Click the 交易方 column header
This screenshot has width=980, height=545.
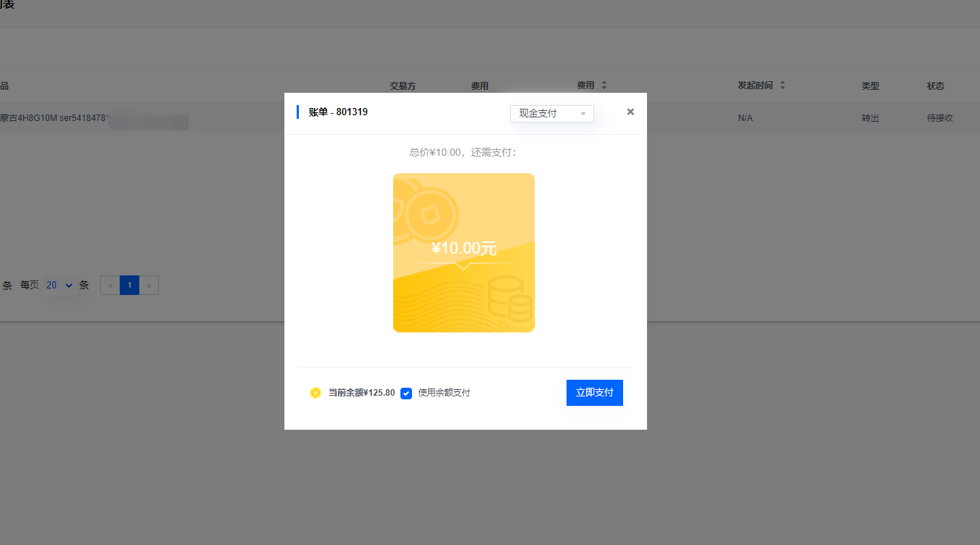click(x=403, y=86)
